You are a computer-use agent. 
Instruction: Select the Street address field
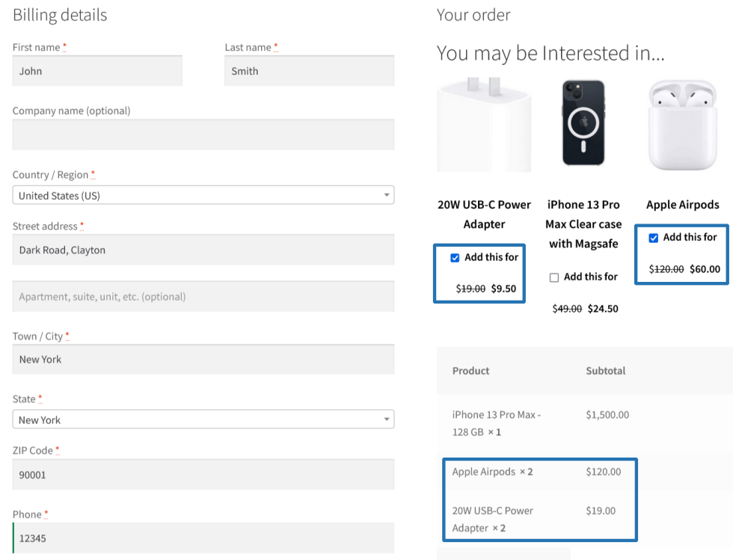point(203,250)
